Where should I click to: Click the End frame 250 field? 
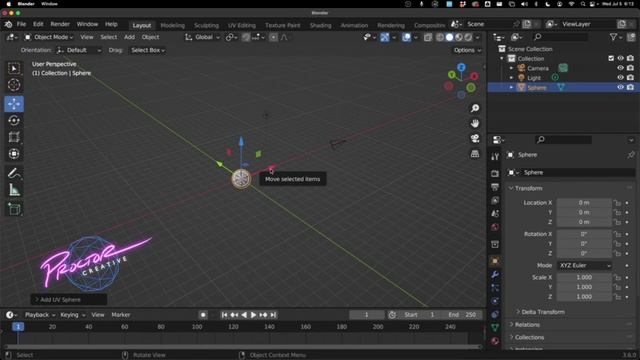462,315
